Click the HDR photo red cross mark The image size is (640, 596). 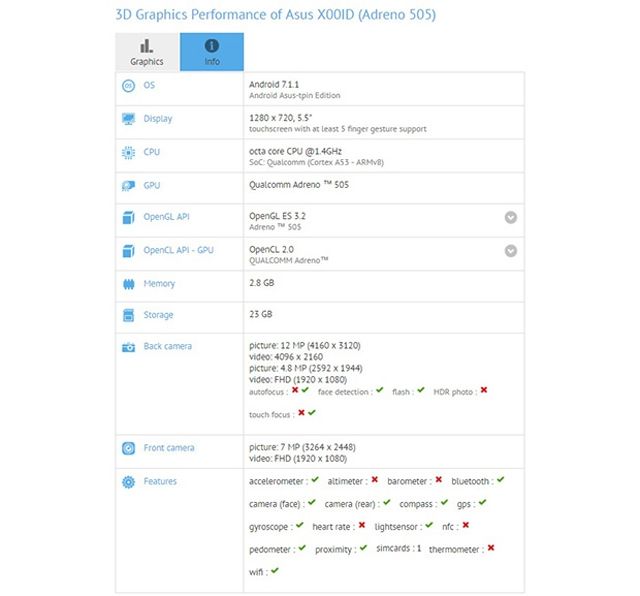[x=484, y=390]
